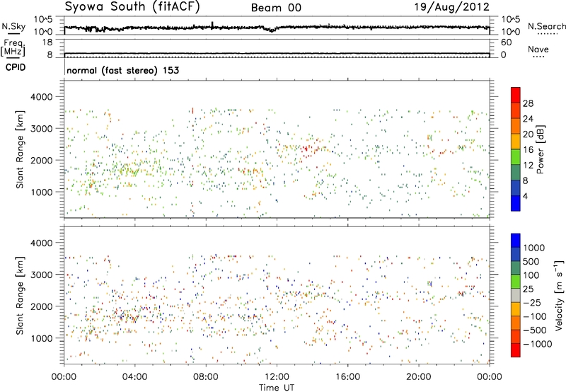The width and height of the screenshot is (566, 392).
Task: Click the 'Velocity [m s⁻¹]' colorbar label
Action: 559,295
